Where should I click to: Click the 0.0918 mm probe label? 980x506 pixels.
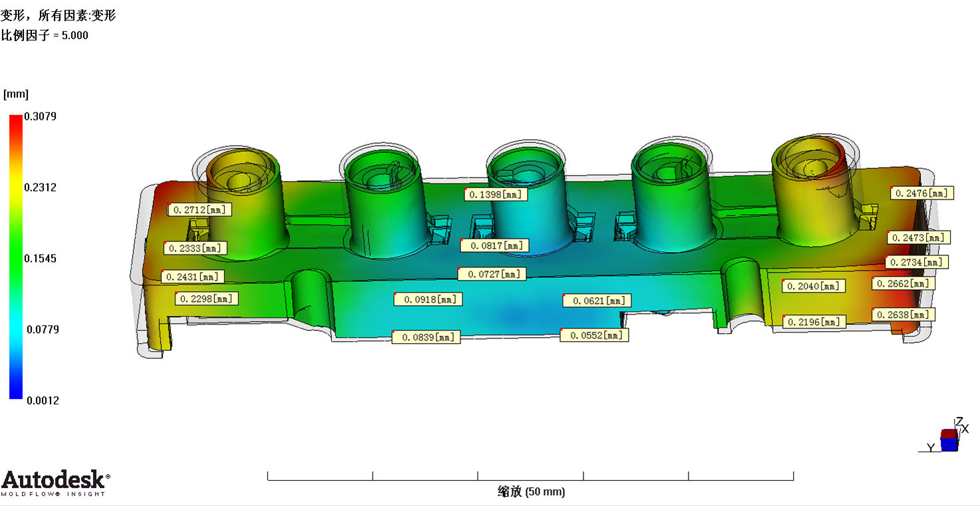427,300
